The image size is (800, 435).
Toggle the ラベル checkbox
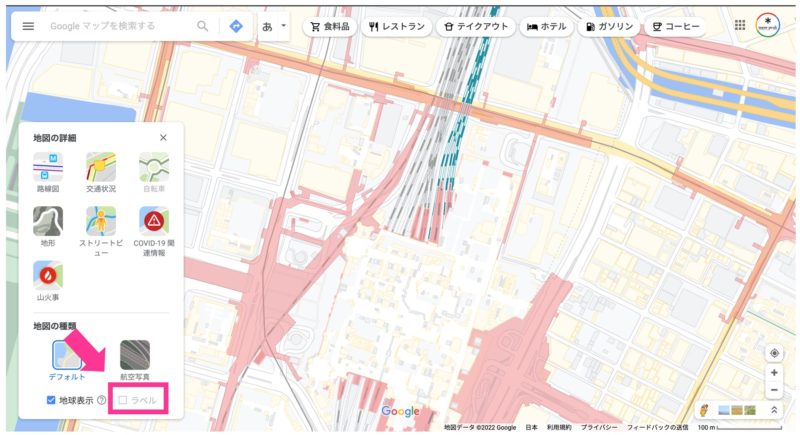(x=123, y=400)
